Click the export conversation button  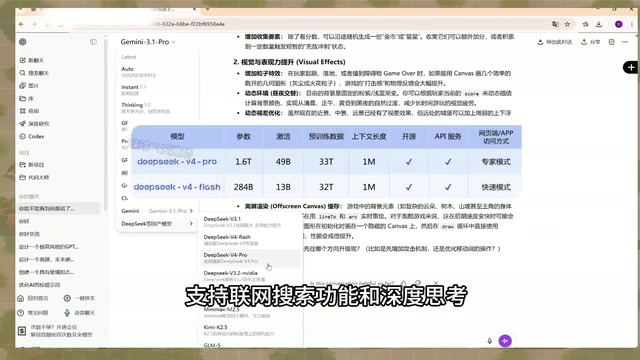coord(554,42)
